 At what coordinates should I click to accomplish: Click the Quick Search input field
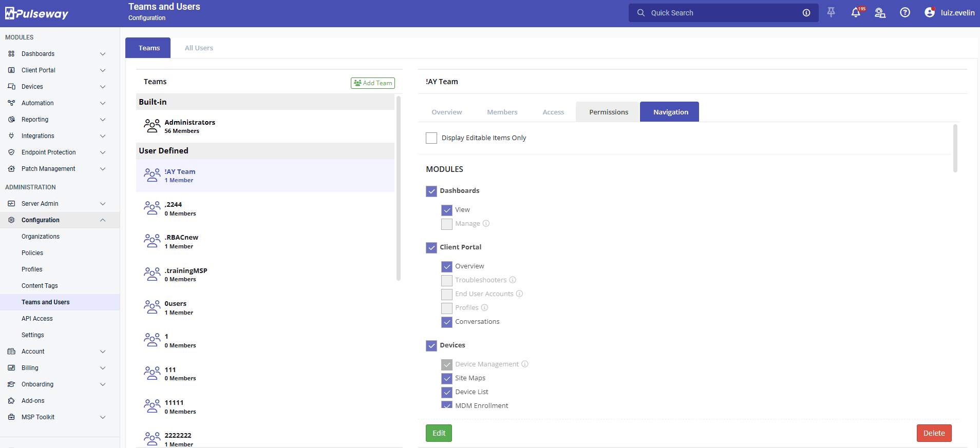click(723, 13)
